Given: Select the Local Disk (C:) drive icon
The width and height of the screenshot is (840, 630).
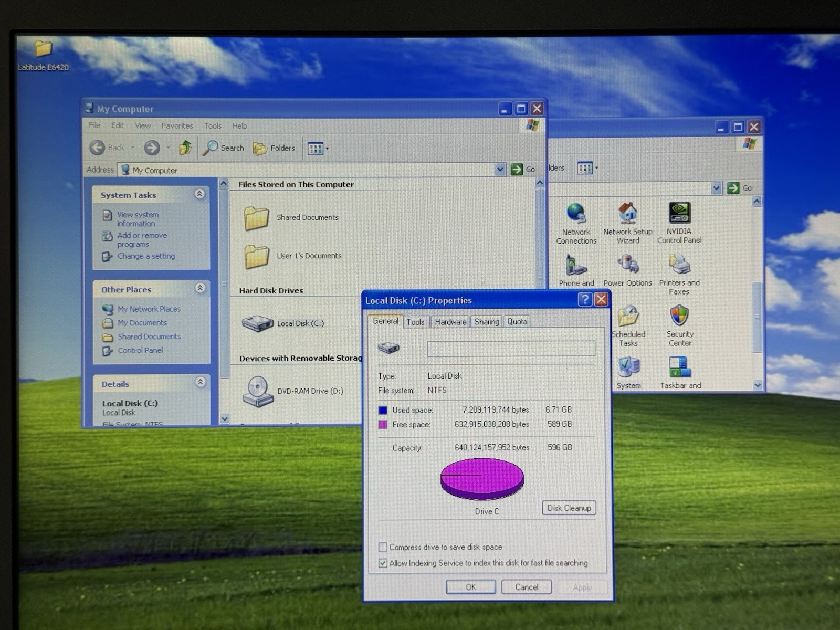Looking at the screenshot, I should click(258, 323).
